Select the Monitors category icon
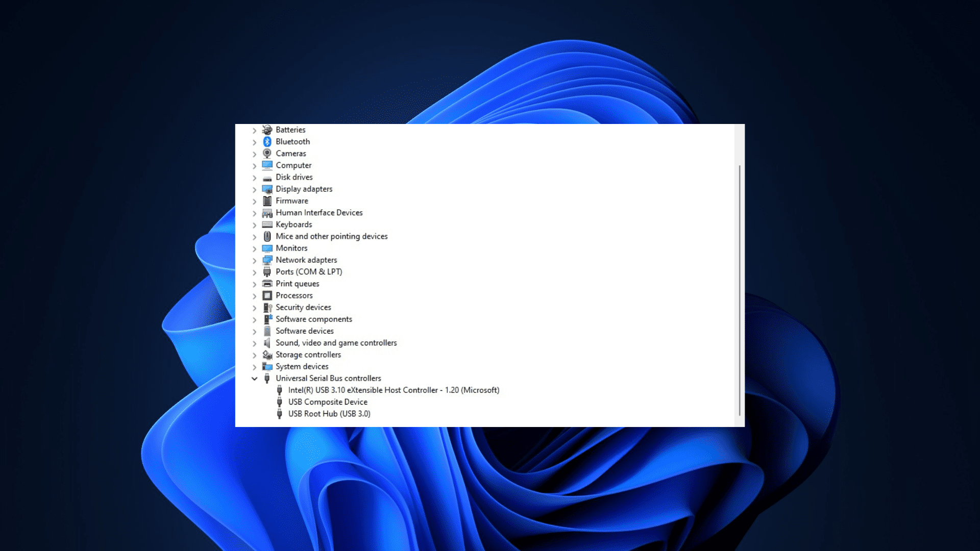The image size is (980, 551). tap(267, 247)
